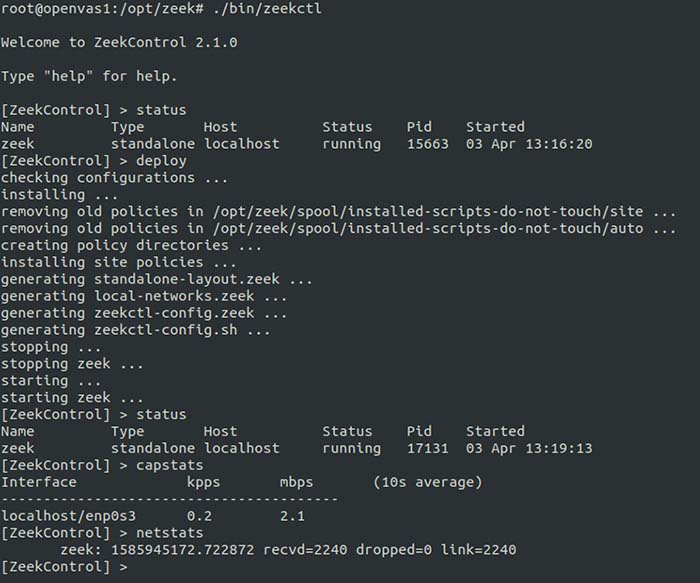Viewport: 700px width, 583px height.
Task: Click the zeekctl-config.sh line
Action: tap(136, 330)
